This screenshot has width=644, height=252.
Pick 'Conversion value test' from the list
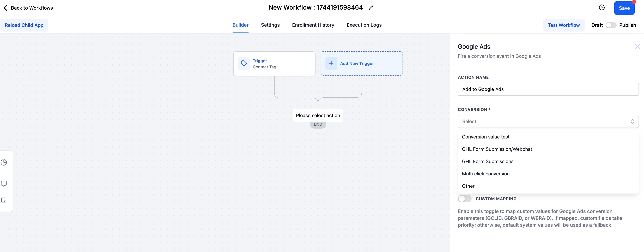[x=485, y=137]
